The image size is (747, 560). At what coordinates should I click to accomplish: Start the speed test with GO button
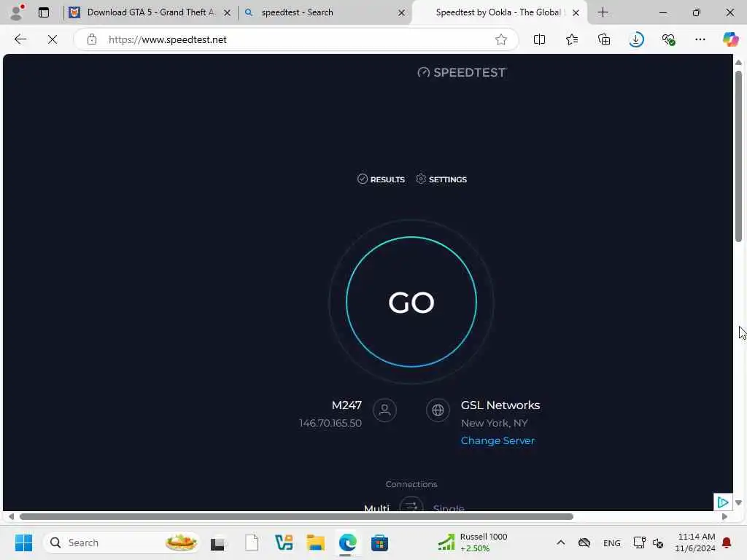pos(411,302)
